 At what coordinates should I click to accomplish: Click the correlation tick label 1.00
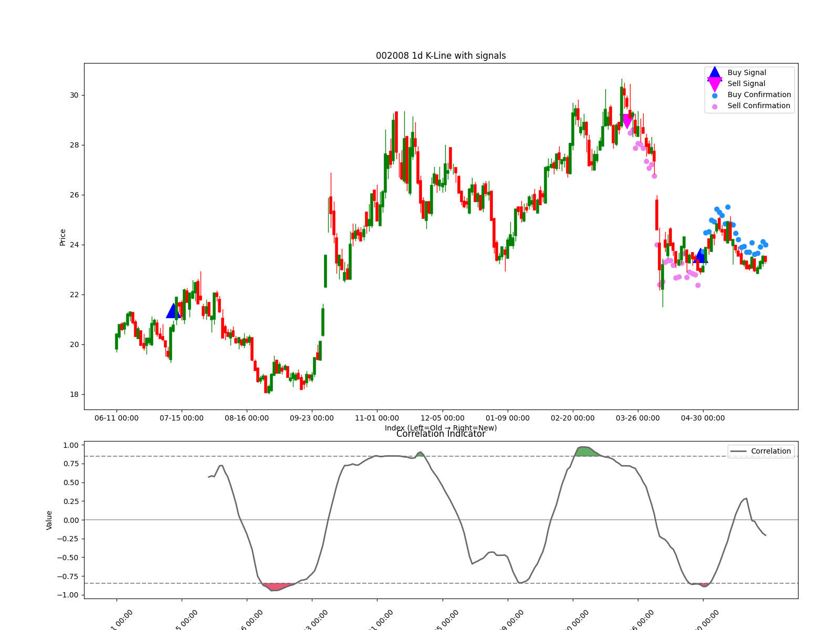[x=71, y=445]
